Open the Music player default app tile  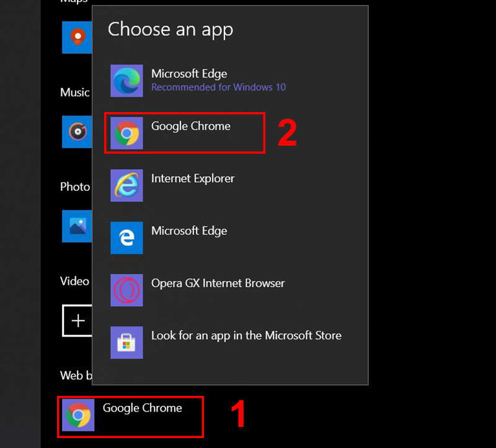coord(77,131)
